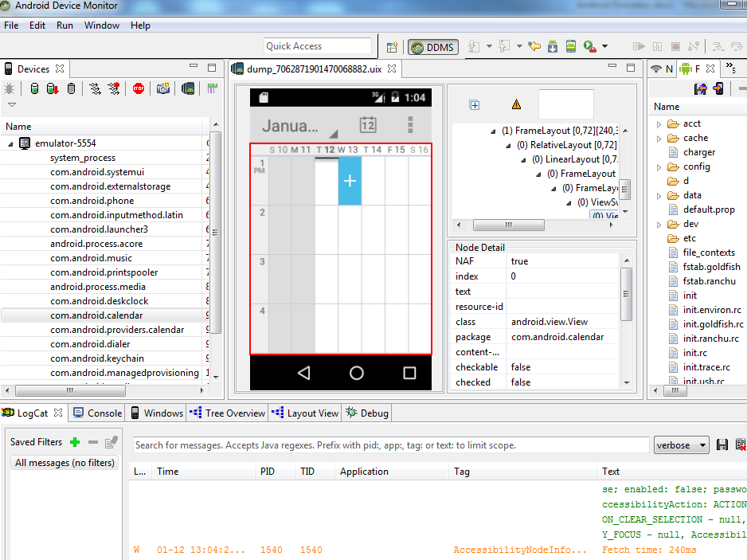The image size is (747, 560).
Task: Toggle NAF nodes with the warning triangle
Action: point(516,104)
